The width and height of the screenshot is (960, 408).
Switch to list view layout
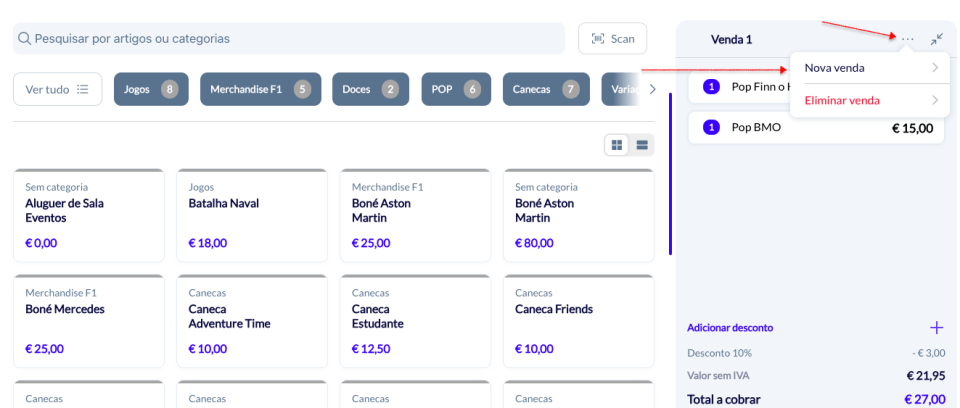[641, 145]
